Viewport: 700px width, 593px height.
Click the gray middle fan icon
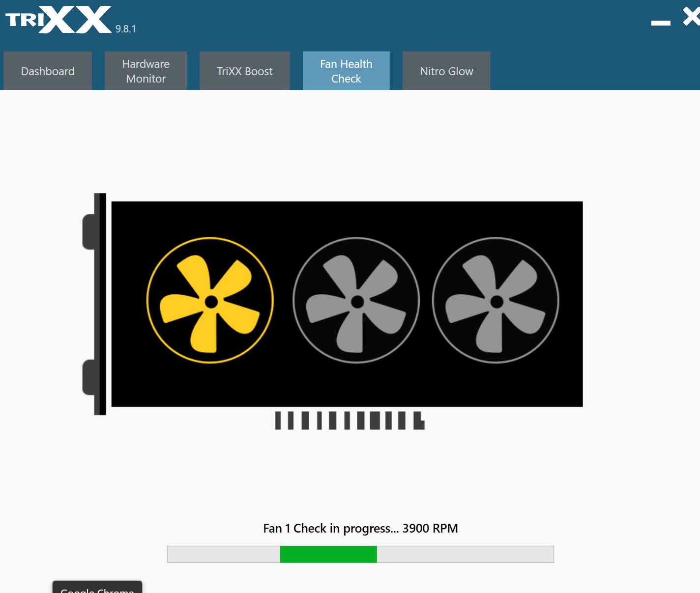click(356, 301)
